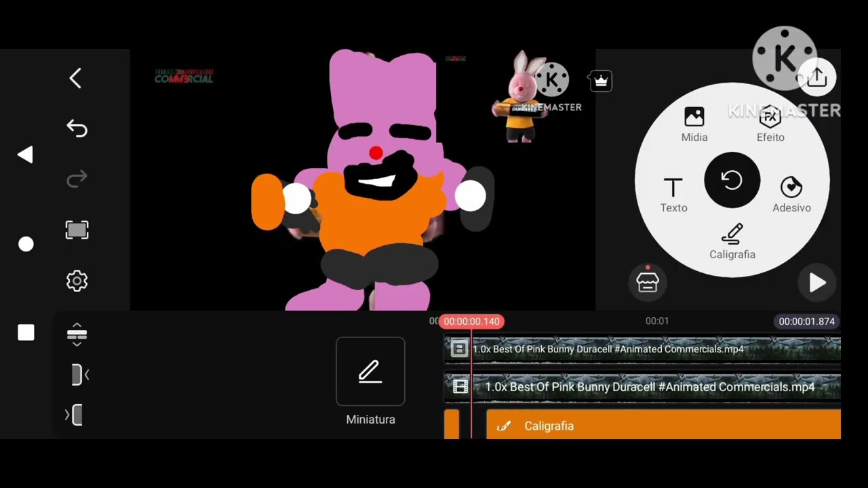Add a Texto layer
This screenshot has height=488, width=868.
pyautogui.click(x=673, y=195)
